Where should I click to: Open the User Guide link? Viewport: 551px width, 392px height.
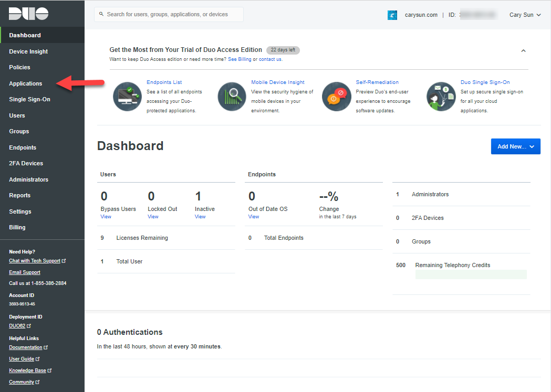click(x=22, y=359)
